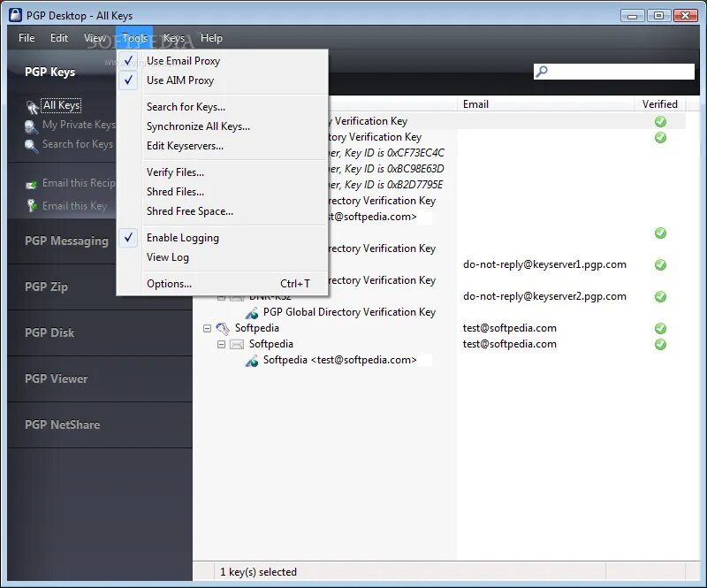Click the '1 key(s) selected' status text
707x588 pixels.
[258, 572]
